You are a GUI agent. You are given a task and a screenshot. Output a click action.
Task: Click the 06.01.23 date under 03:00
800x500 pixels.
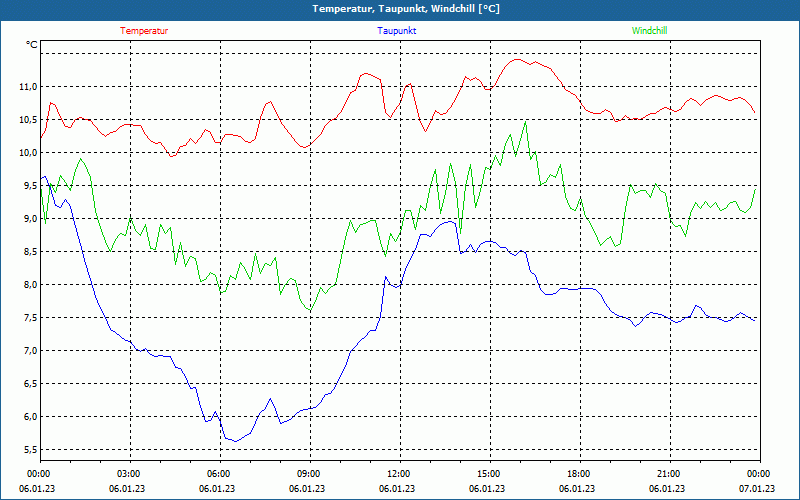127,489
